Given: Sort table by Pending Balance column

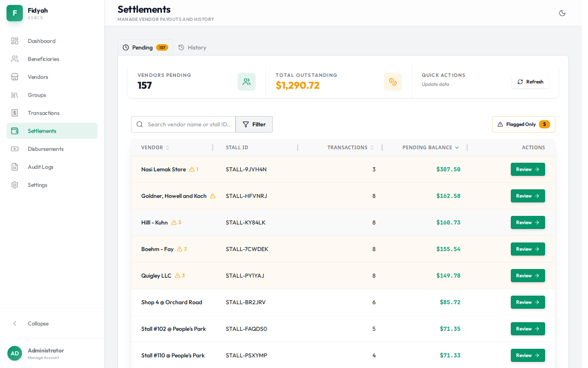Looking at the screenshot, I should [x=430, y=148].
